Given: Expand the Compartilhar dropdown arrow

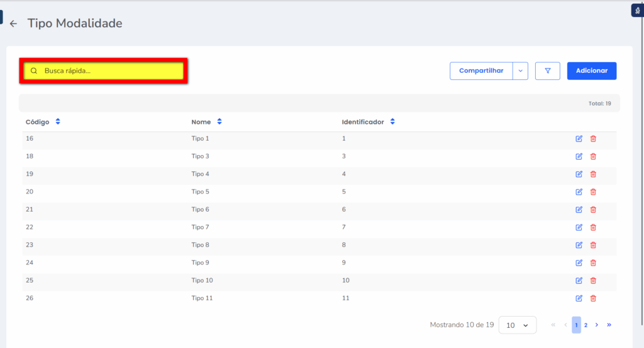Looking at the screenshot, I should [520, 71].
